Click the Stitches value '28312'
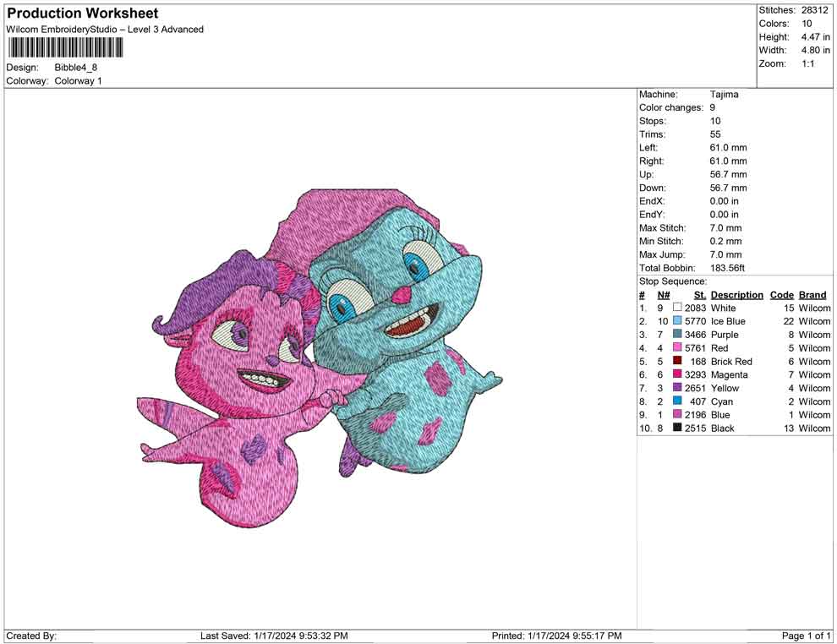The width and height of the screenshot is (837, 644). [x=814, y=10]
